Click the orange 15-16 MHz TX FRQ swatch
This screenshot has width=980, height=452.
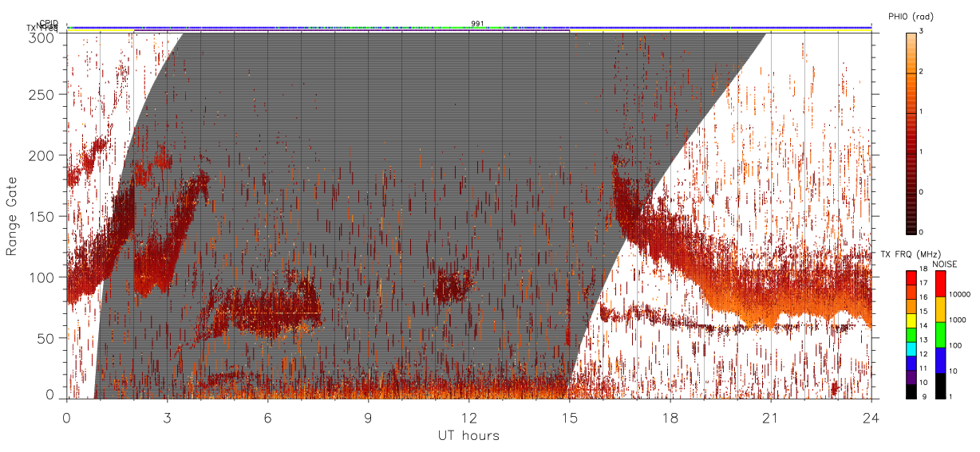coord(911,306)
